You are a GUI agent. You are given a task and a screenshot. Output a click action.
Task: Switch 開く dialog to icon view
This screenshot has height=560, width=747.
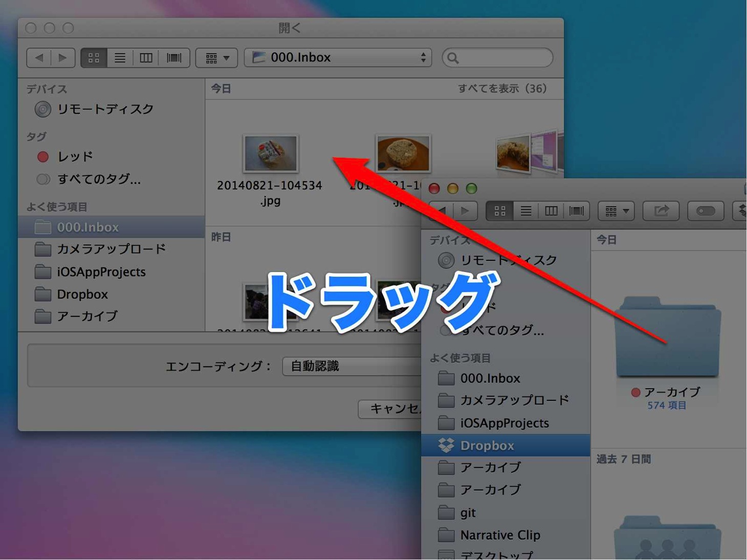pyautogui.click(x=94, y=58)
